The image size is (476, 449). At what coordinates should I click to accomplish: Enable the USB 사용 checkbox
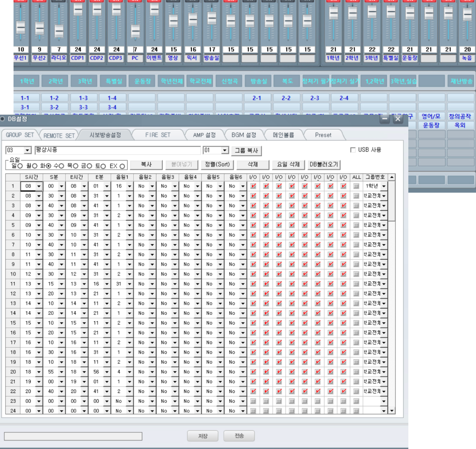(x=353, y=150)
